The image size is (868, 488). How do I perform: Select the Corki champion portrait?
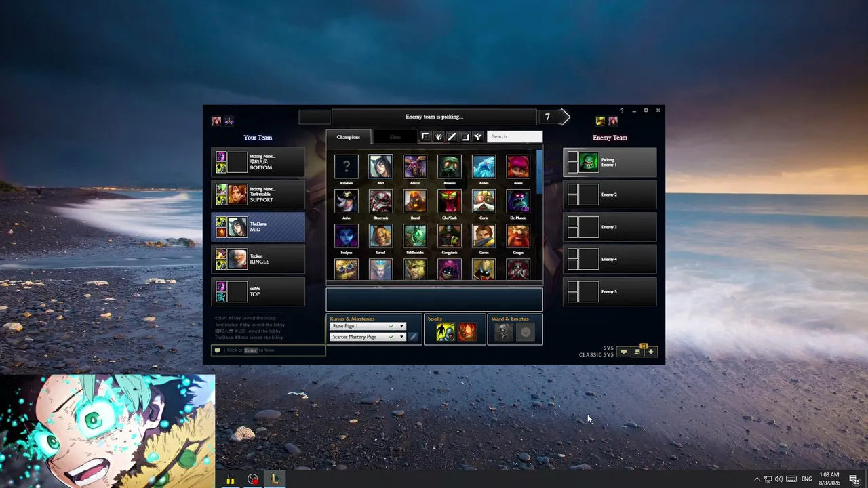484,201
